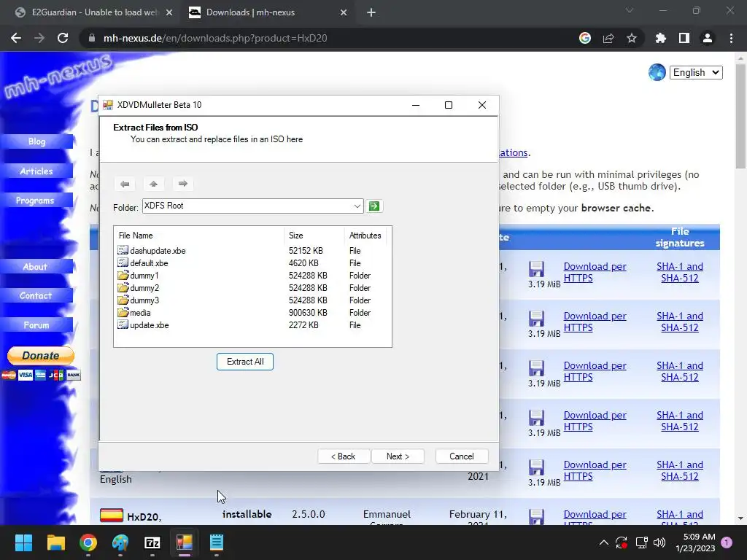747x560 pixels.
Task: Click the volume speaker tray icon
Action: 659,542
